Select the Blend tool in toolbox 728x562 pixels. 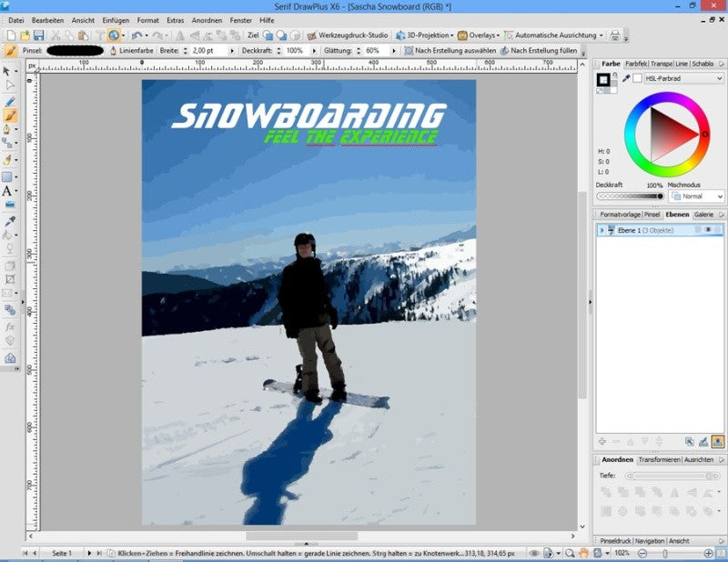10,310
